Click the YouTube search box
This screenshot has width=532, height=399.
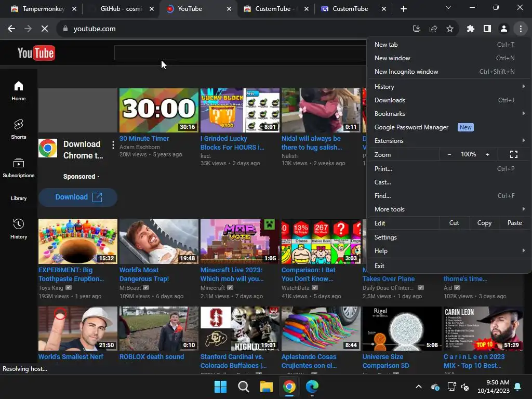240,53
